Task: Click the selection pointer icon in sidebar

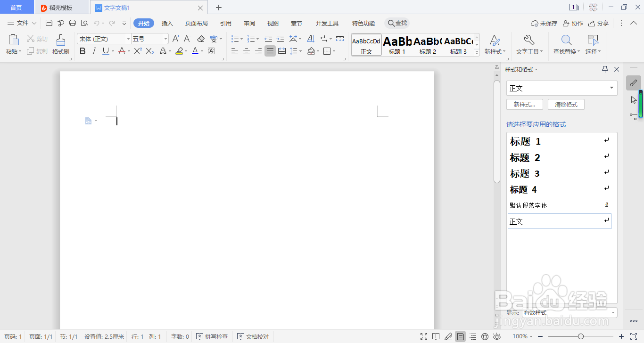Action: click(634, 100)
